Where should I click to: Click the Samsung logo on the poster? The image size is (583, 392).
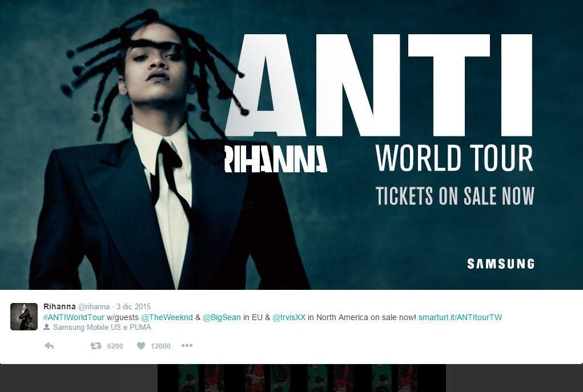500,264
